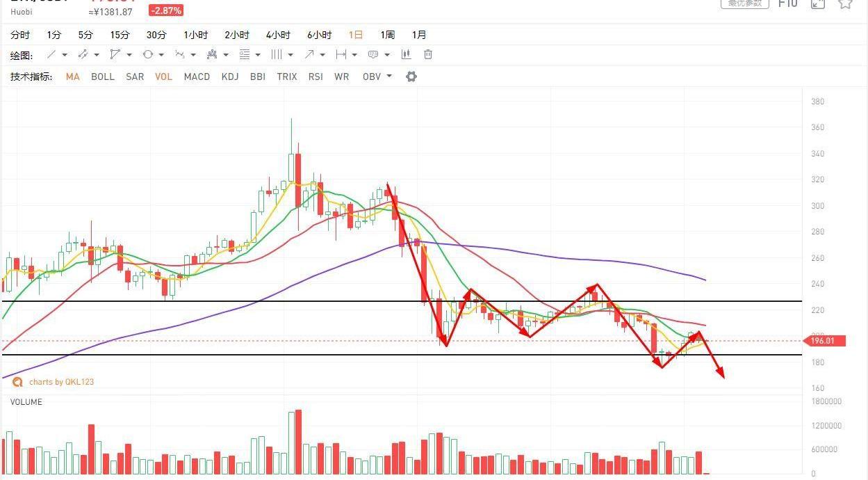Select the 1日 daily timeframe
868x480 pixels.
pyautogui.click(x=356, y=35)
